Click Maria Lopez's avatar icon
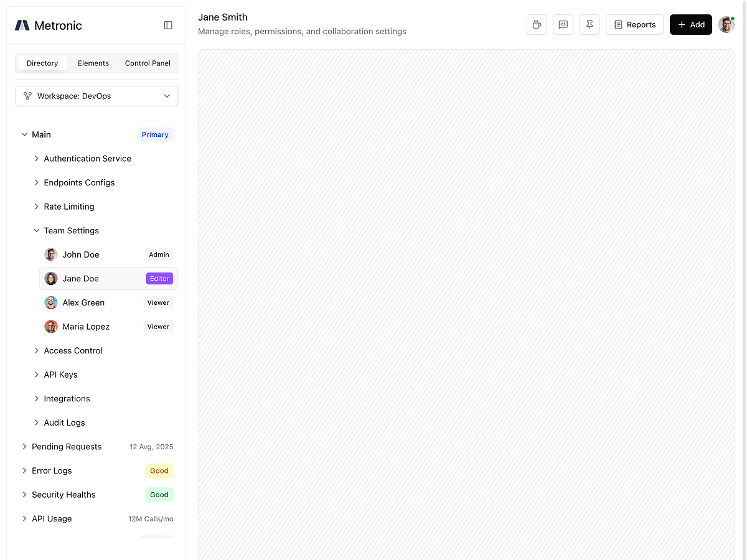The width and height of the screenshot is (747, 560). tap(51, 327)
